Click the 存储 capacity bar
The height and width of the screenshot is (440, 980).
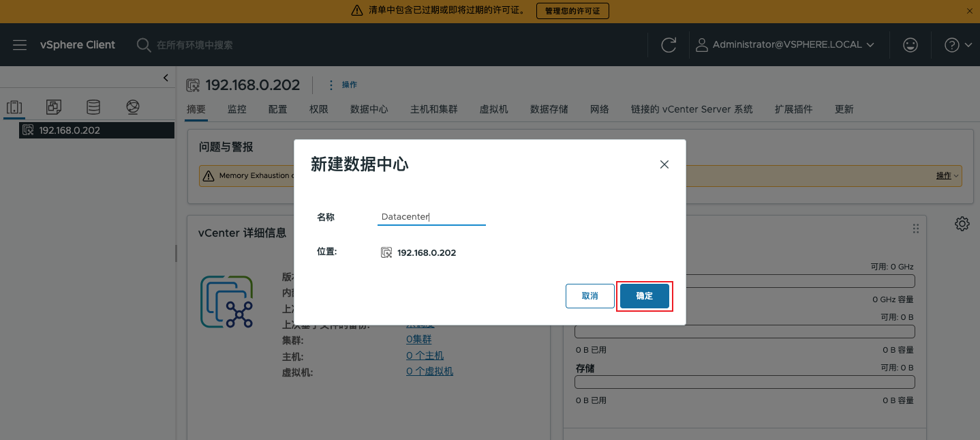[745, 382]
